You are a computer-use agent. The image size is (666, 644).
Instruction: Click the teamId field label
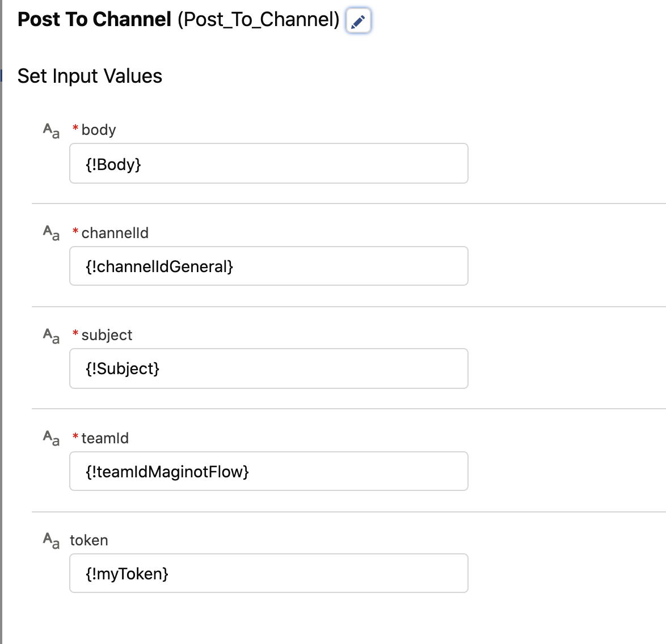(x=105, y=438)
